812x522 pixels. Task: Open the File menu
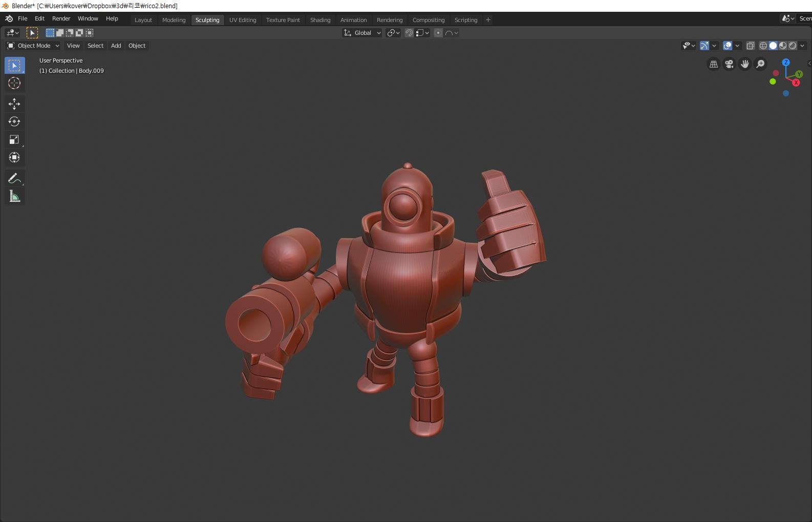point(23,18)
